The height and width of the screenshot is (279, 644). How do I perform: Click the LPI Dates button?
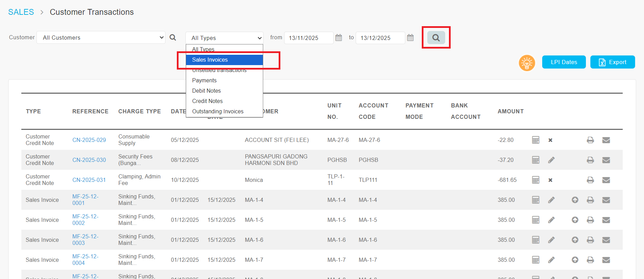point(564,62)
